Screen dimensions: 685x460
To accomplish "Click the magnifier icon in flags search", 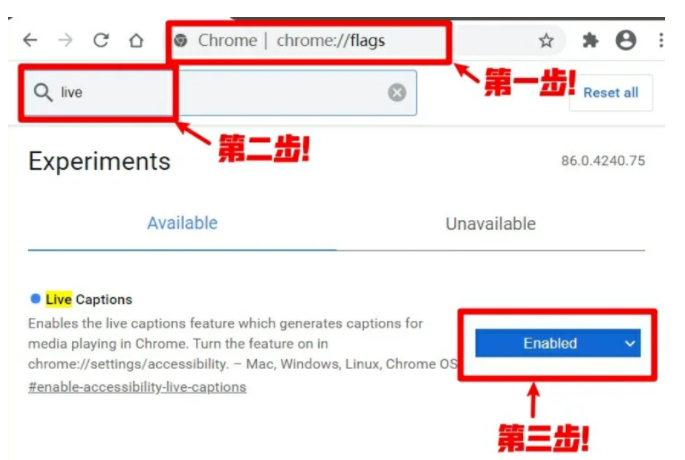I will tap(43, 93).
